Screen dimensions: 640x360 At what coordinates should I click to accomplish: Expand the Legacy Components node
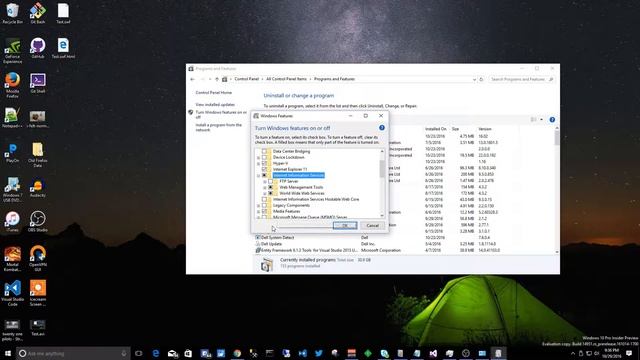pos(258,205)
